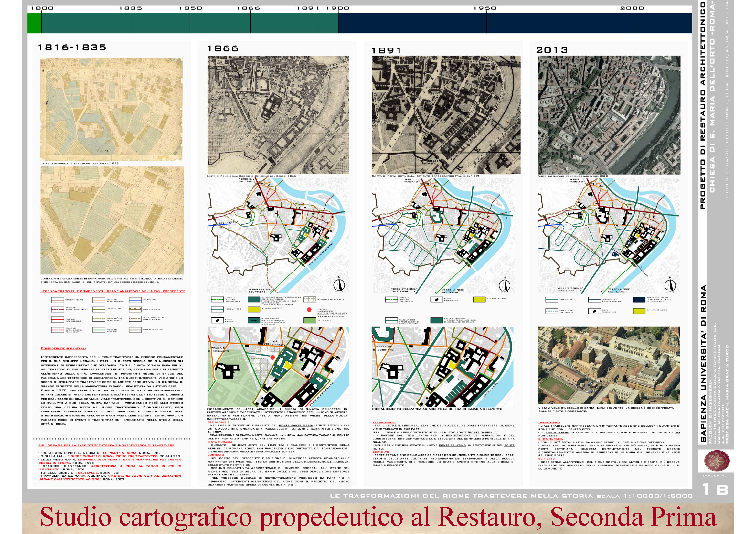Open the 1891 enlarged map of the church area
Screen dimensions: 756x534
pos(442,367)
